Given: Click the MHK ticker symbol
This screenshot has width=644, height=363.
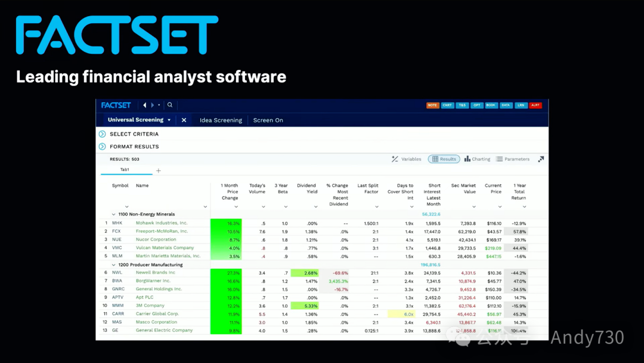Looking at the screenshot, I should tap(117, 223).
